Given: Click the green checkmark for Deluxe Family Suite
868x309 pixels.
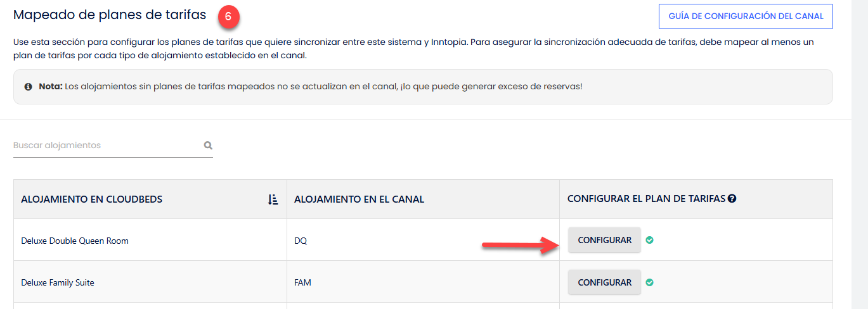Looking at the screenshot, I should [x=650, y=282].
